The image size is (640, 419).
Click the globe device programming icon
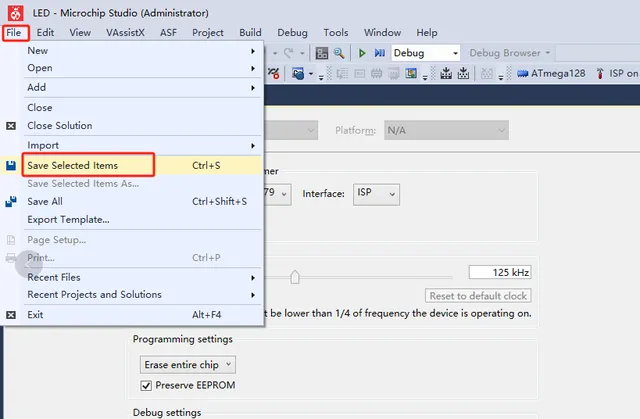[x=298, y=73]
